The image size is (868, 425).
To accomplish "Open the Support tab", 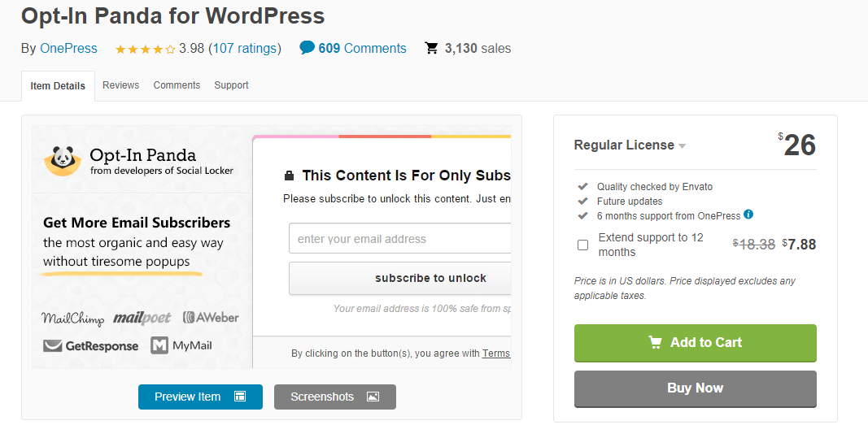I will [x=231, y=85].
